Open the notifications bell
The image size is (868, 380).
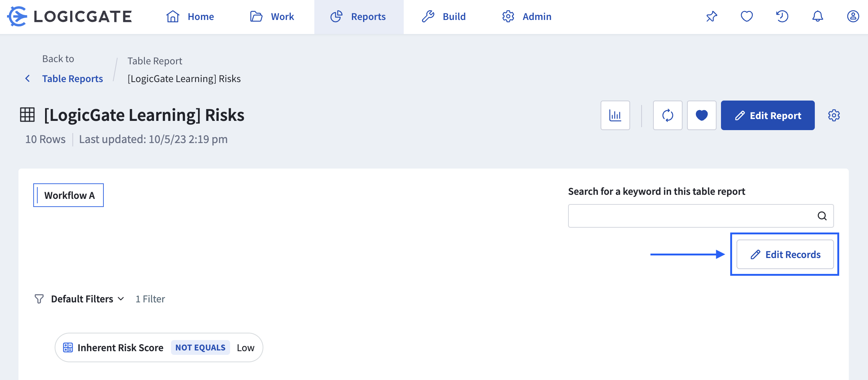[x=817, y=16]
